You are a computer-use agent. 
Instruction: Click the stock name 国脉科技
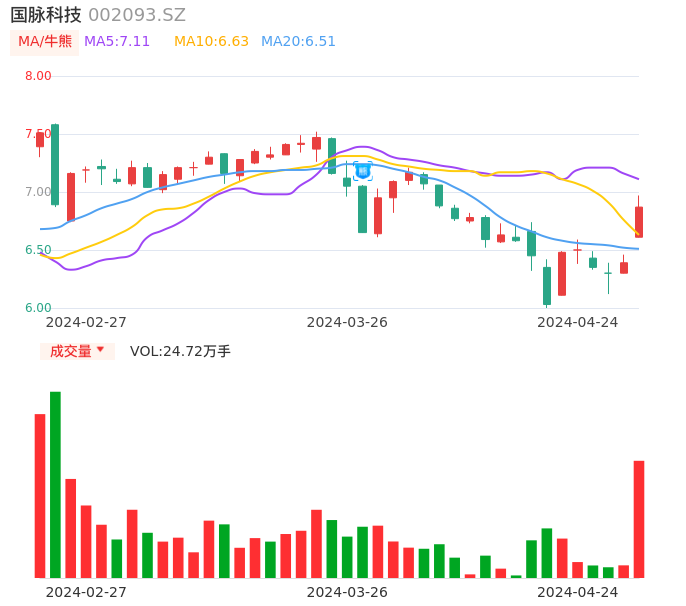tap(46, 15)
